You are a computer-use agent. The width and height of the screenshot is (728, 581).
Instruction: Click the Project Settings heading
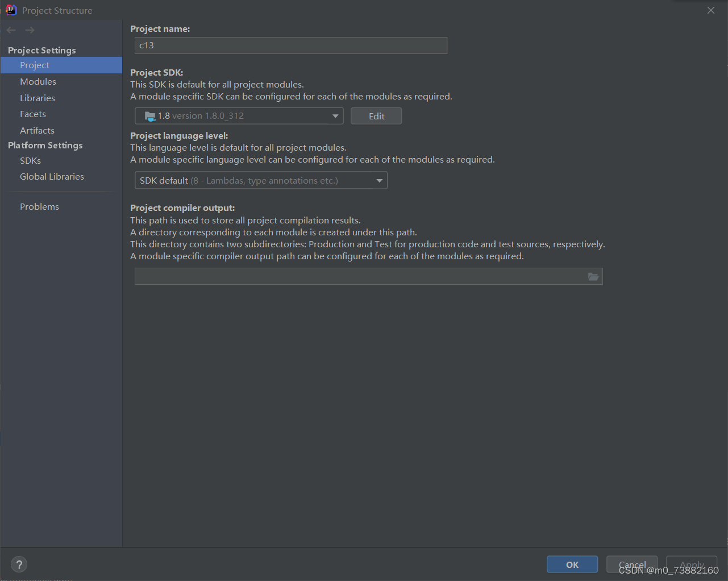click(x=42, y=51)
